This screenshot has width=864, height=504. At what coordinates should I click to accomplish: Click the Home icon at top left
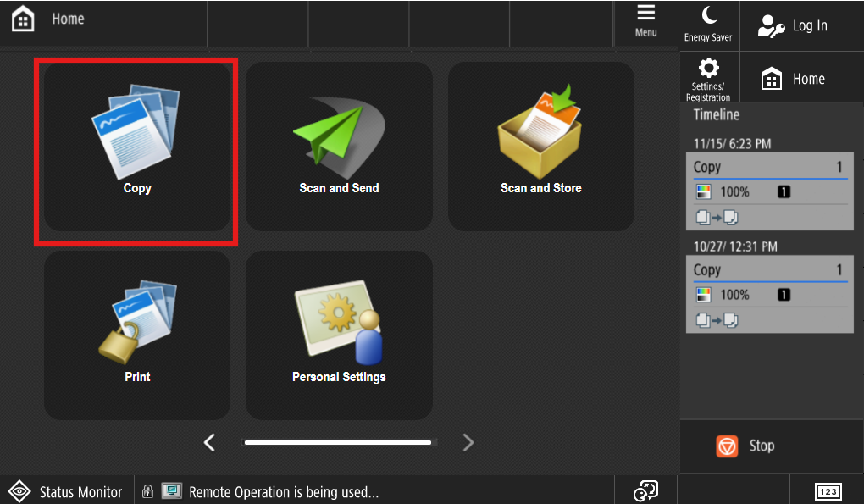(23, 19)
